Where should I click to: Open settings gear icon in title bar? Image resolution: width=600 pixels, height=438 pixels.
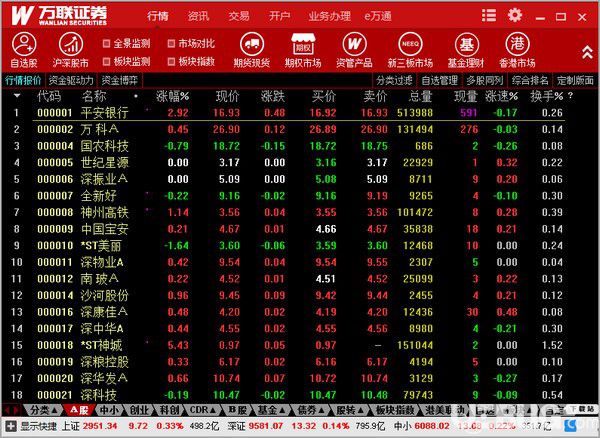[x=515, y=16]
